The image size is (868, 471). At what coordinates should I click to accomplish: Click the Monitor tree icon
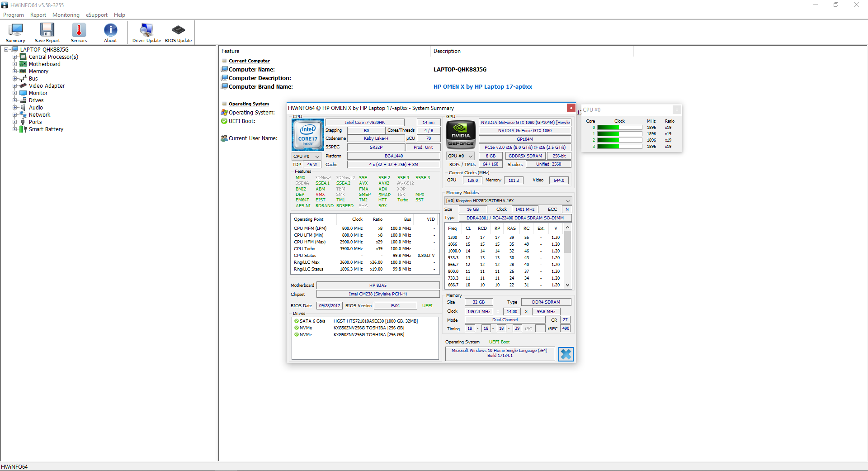point(23,93)
